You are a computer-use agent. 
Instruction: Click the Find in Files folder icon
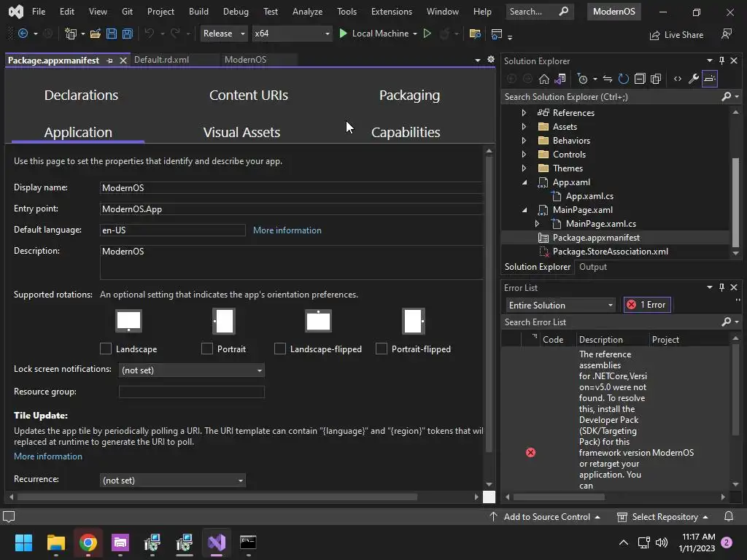[x=474, y=34]
